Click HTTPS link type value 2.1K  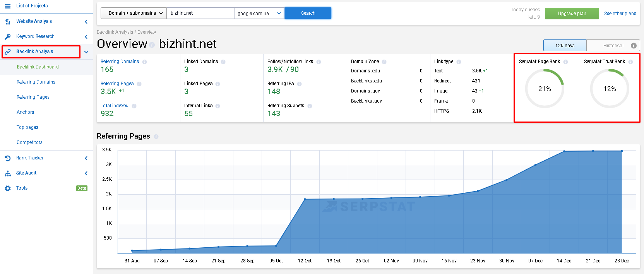pos(477,111)
